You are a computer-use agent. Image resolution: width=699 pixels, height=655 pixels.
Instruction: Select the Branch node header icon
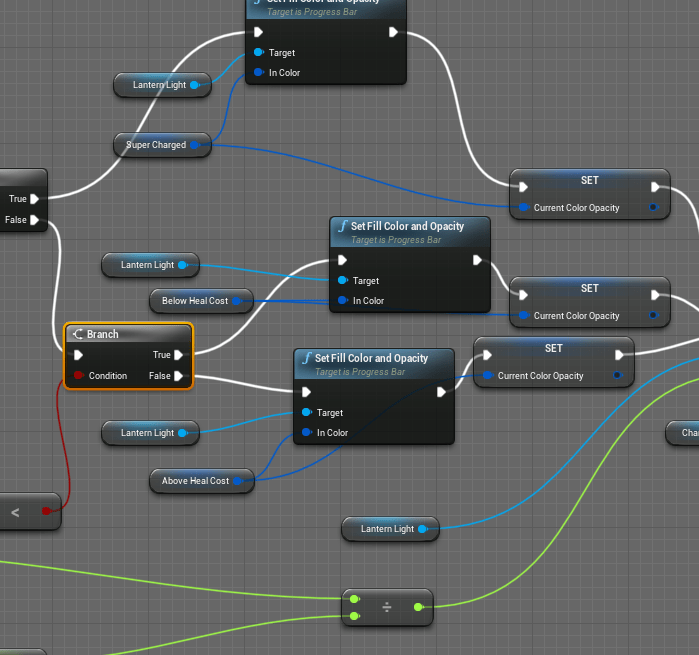tap(77, 334)
